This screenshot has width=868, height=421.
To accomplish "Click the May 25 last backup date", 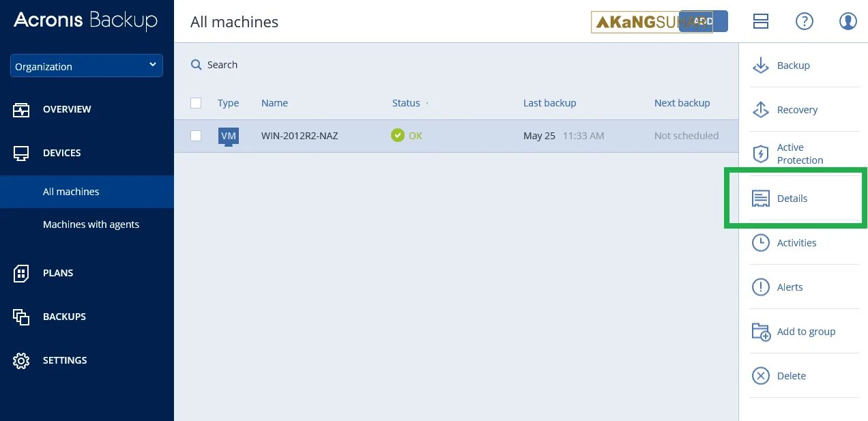I will [539, 136].
